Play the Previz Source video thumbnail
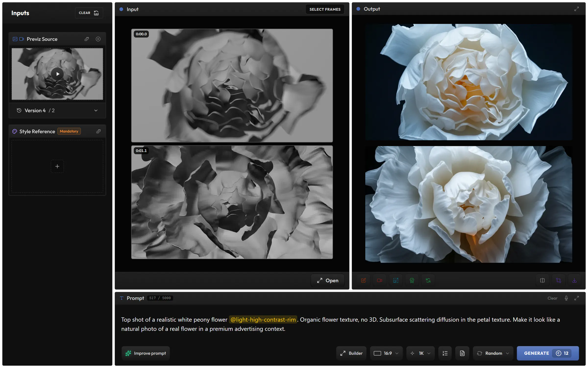Image resolution: width=588 pixels, height=368 pixels. pyautogui.click(x=57, y=74)
